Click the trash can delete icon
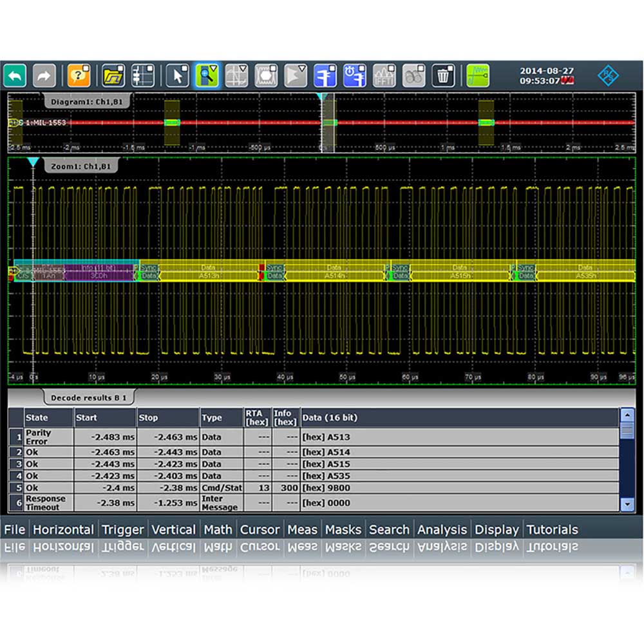This screenshot has height=644, width=644. tap(443, 76)
